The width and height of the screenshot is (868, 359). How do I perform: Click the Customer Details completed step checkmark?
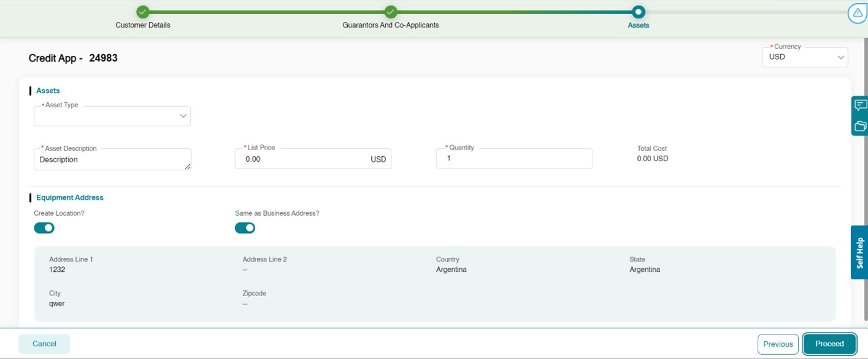point(143,12)
